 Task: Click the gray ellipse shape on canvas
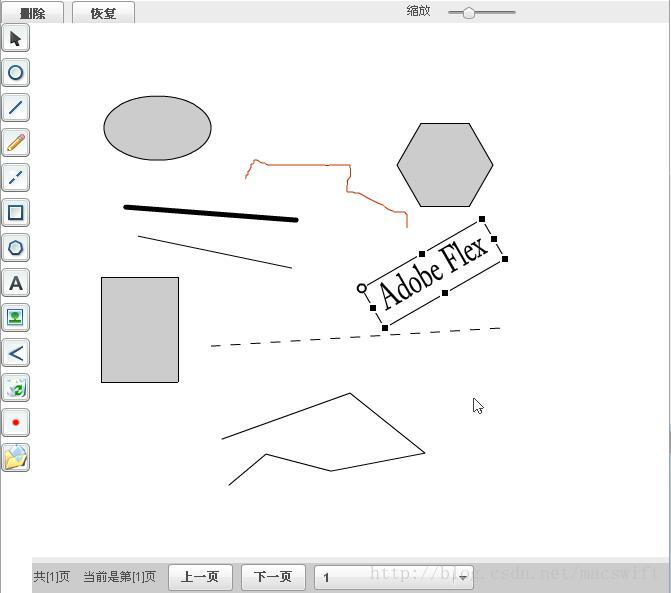[x=157, y=128]
